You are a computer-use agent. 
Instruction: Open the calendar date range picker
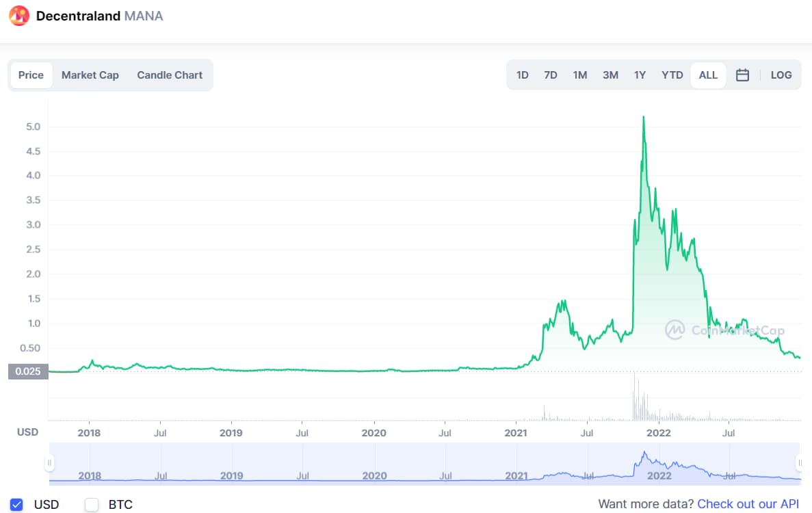coord(742,75)
